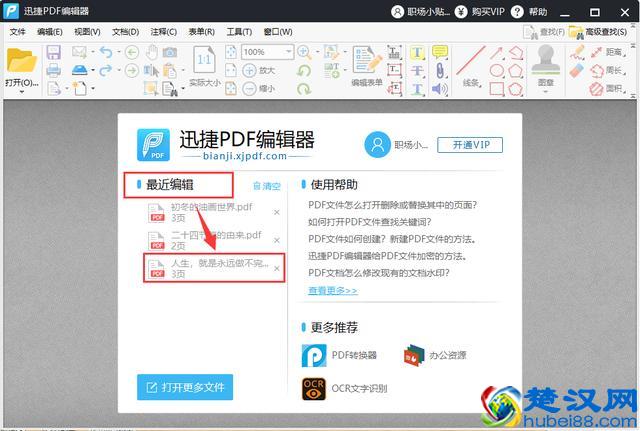
Task: Click the Save floppy disk icon
Action: 53,52
